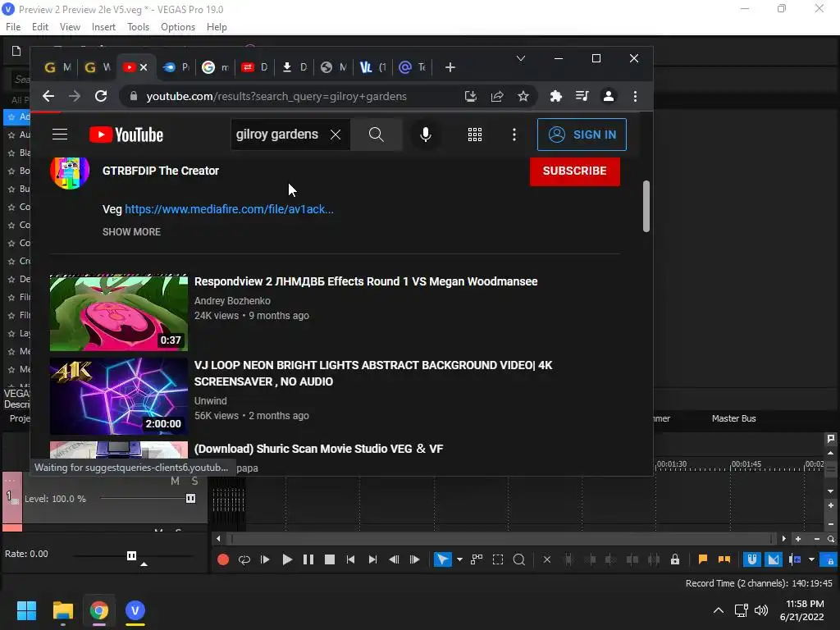The width and height of the screenshot is (840, 630).
Task: Close the active YouTube tab
Action: pyautogui.click(x=144, y=67)
